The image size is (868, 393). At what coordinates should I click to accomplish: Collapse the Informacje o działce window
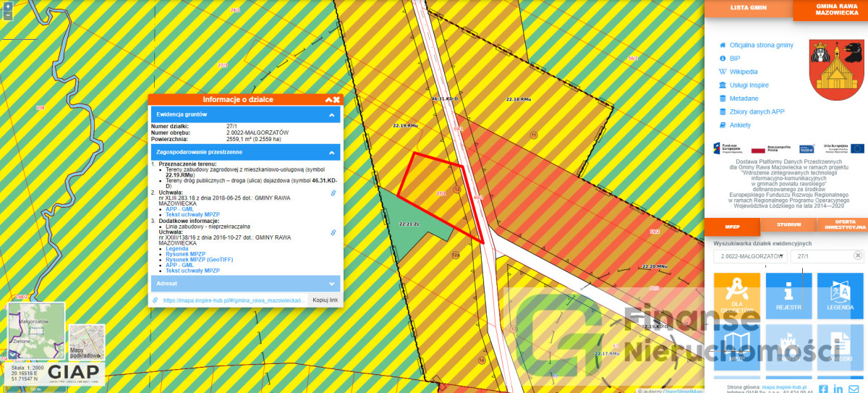(328, 99)
